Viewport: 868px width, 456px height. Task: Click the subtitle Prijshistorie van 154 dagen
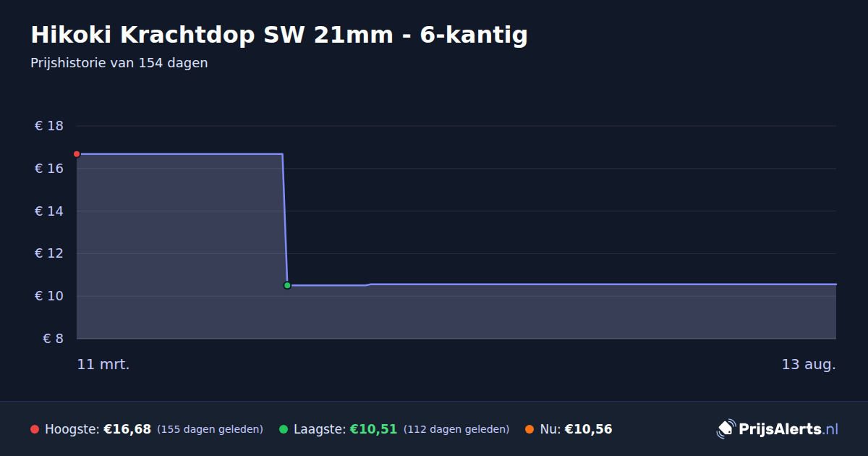119,63
